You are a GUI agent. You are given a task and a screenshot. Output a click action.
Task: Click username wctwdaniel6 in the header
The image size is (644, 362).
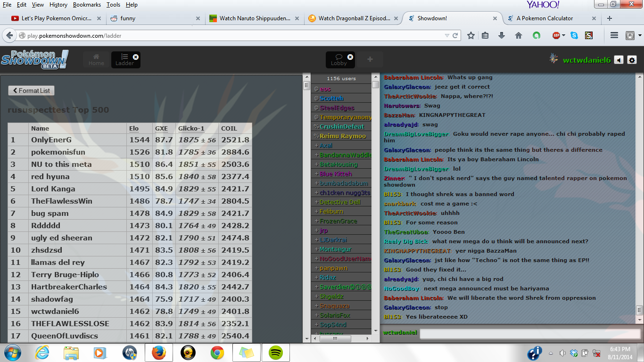(586, 60)
